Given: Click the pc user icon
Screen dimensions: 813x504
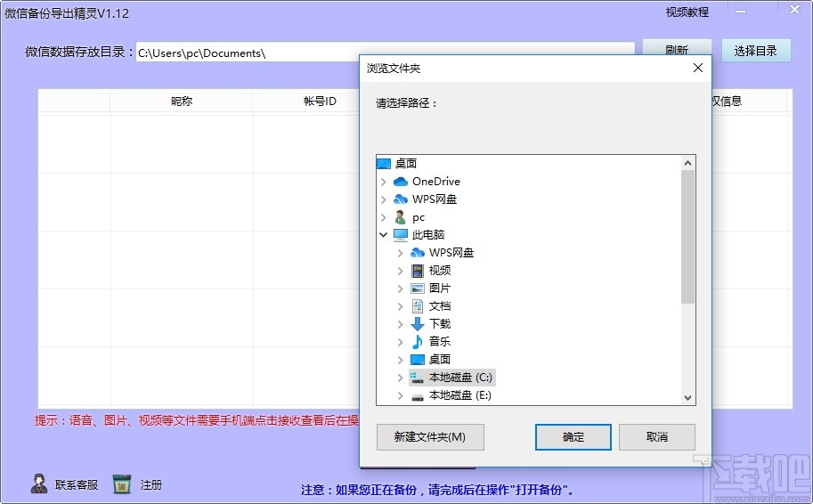Looking at the screenshot, I should click(x=401, y=216).
